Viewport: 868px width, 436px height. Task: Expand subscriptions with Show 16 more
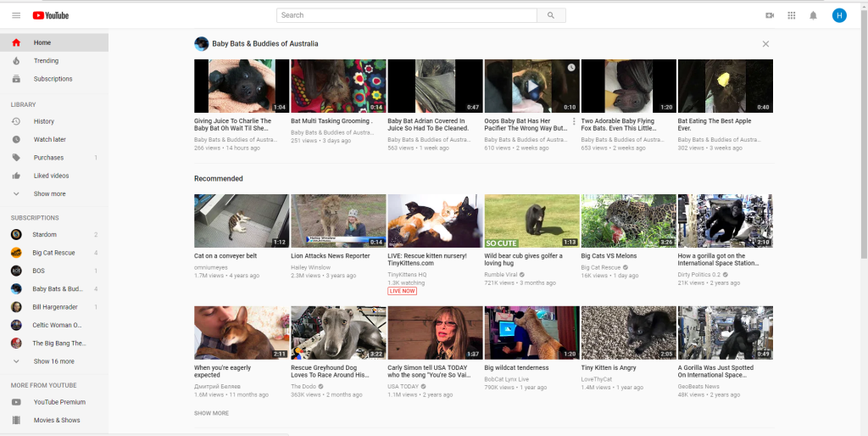pos(54,361)
